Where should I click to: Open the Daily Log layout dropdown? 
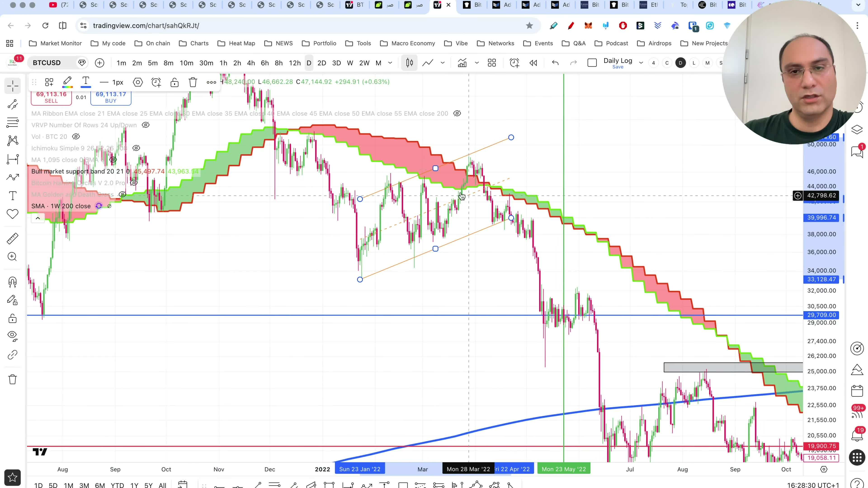click(641, 63)
